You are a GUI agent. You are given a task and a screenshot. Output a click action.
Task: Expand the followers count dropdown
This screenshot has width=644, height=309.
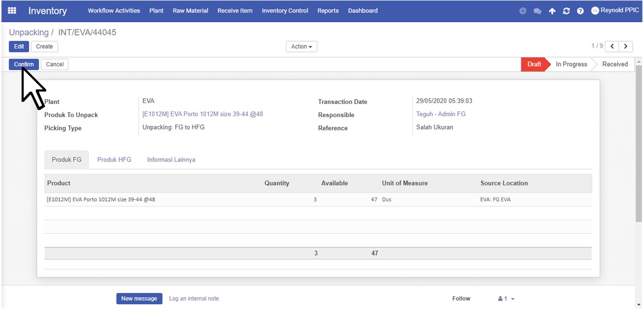(506, 299)
